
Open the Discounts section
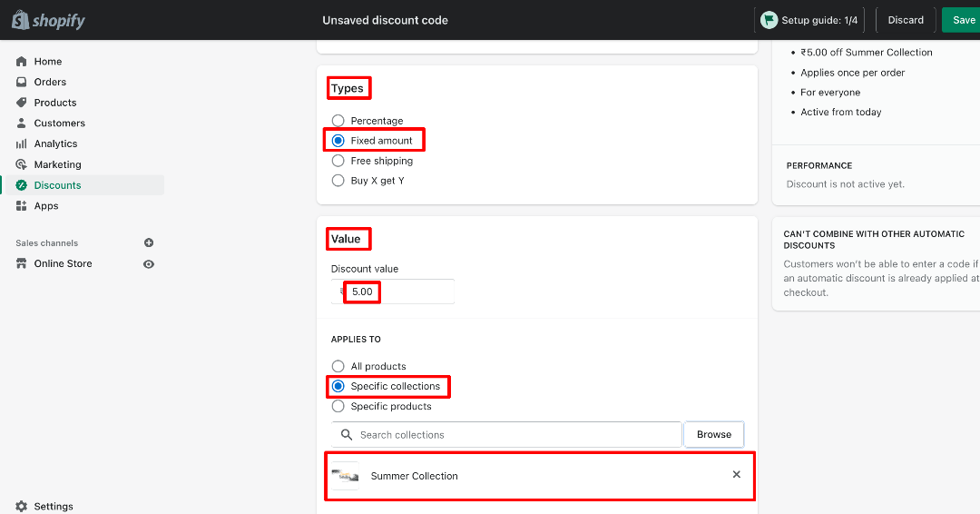tap(57, 185)
